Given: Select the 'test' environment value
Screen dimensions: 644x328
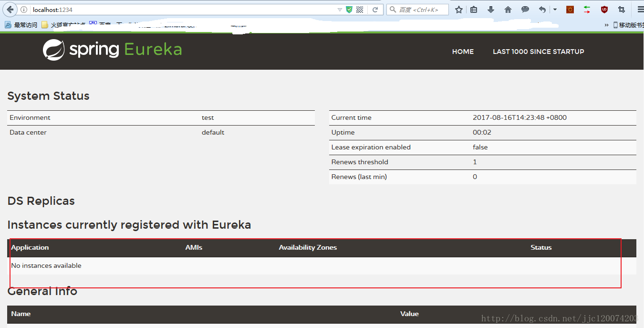Looking at the screenshot, I should (208, 117).
